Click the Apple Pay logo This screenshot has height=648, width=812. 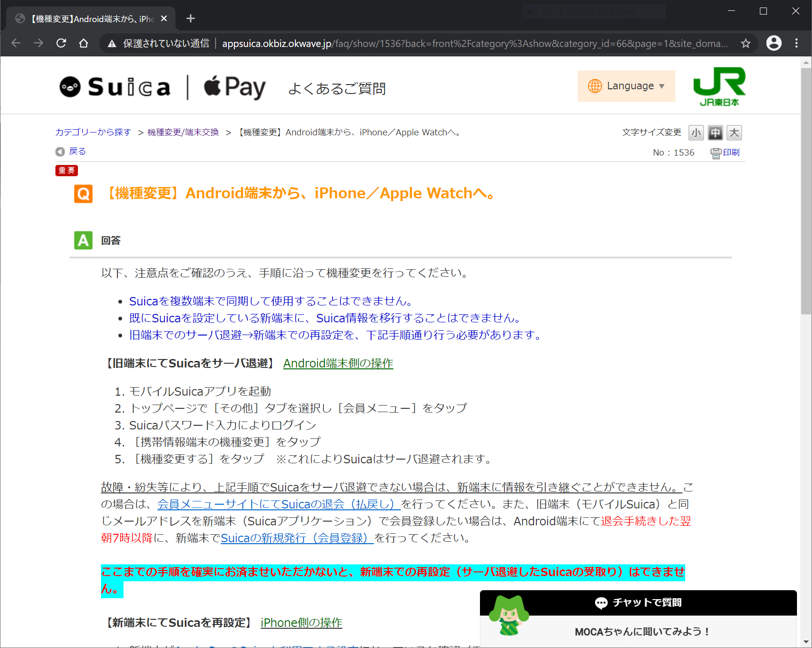pos(234,87)
